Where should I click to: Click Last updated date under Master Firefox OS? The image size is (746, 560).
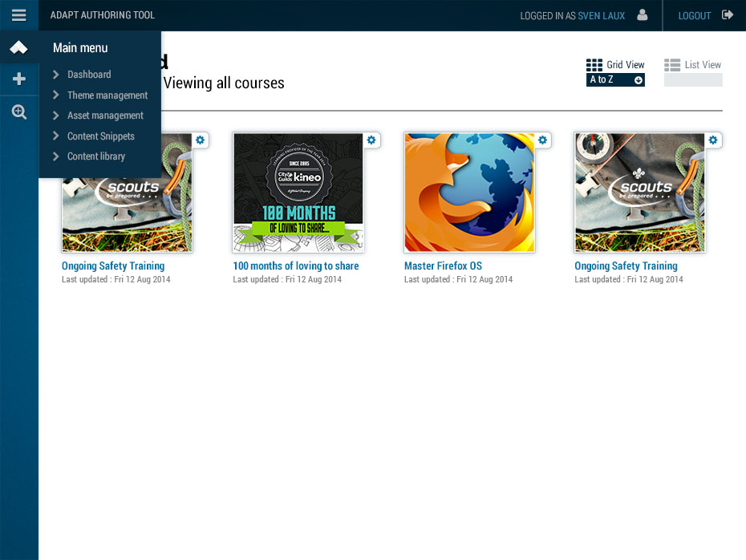click(x=458, y=279)
